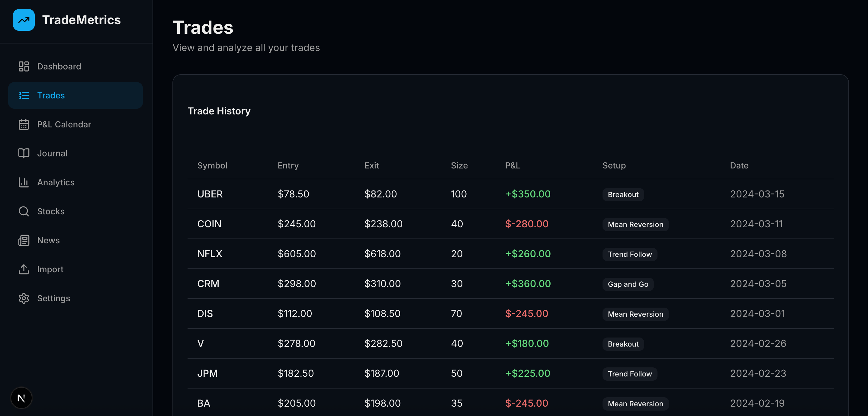
Task: Open the profile avatar at bottom left
Action: pos(21,398)
